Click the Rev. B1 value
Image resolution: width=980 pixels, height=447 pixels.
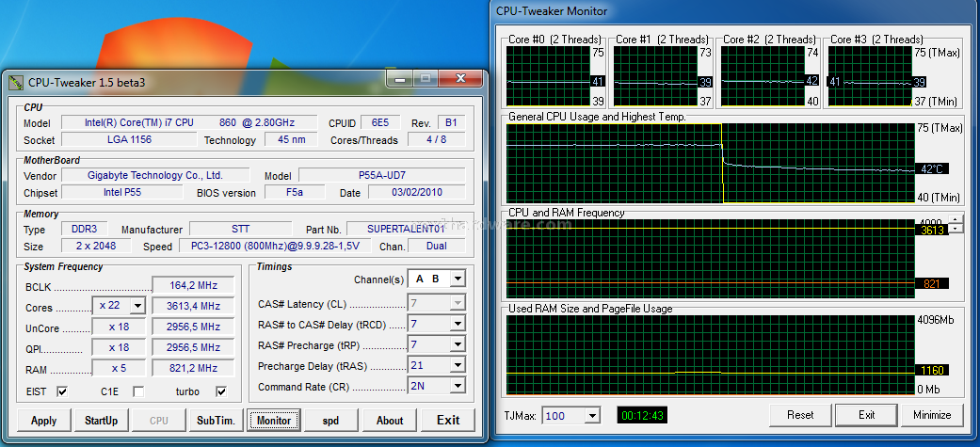[x=451, y=122]
